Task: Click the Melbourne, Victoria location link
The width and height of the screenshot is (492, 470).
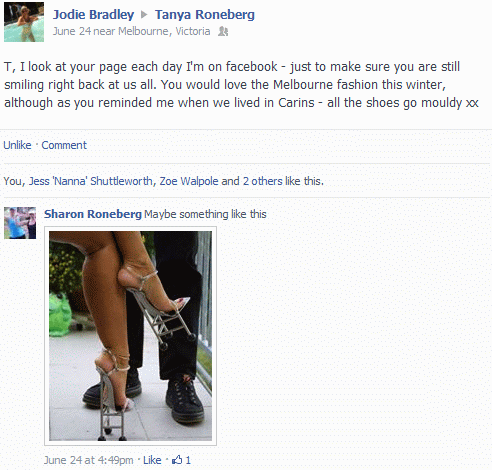Action: (x=164, y=31)
